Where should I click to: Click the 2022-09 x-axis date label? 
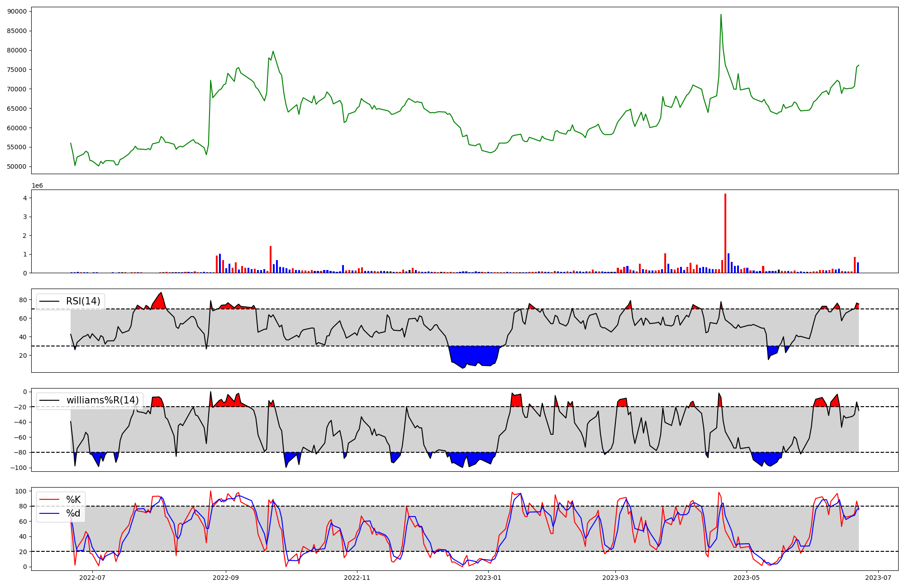pyautogui.click(x=225, y=578)
